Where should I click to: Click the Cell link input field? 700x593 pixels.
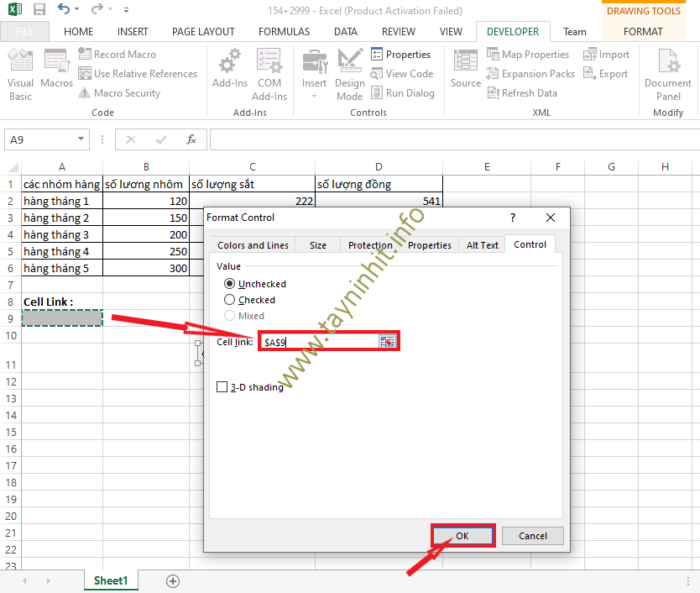tap(319, 342)
